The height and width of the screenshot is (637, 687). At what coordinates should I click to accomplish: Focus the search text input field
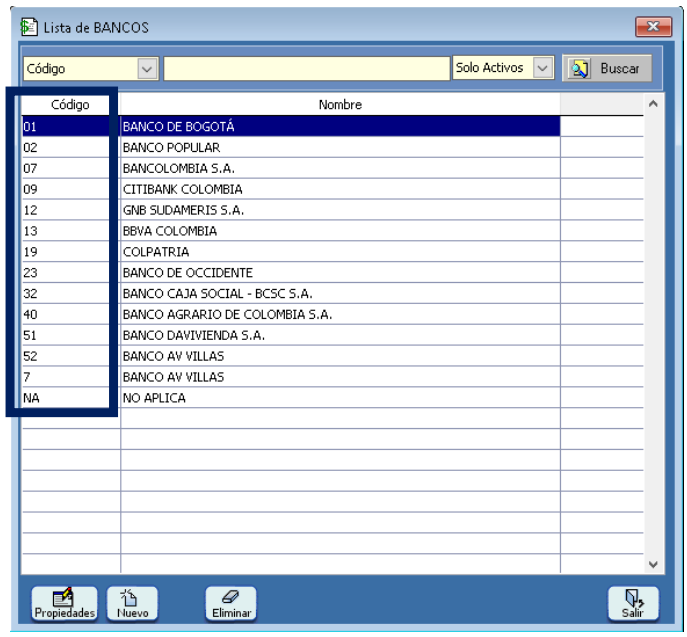tap(307, 69)
